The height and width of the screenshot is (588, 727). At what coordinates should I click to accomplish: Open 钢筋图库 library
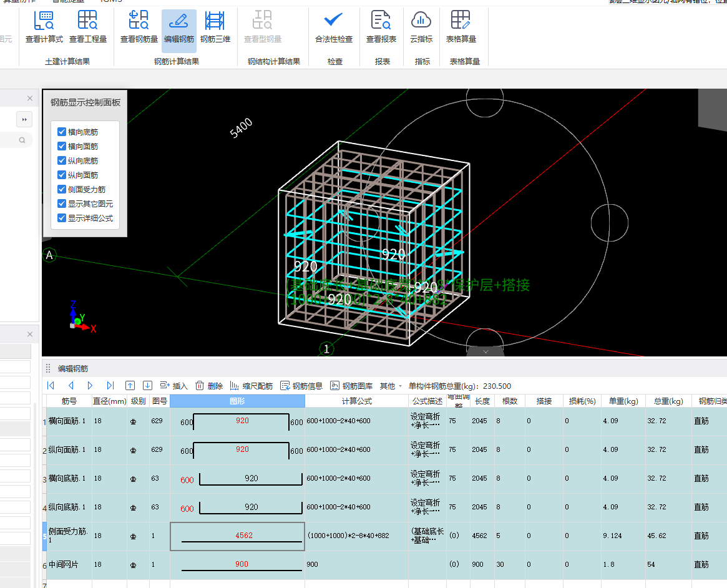pos(351,386)
